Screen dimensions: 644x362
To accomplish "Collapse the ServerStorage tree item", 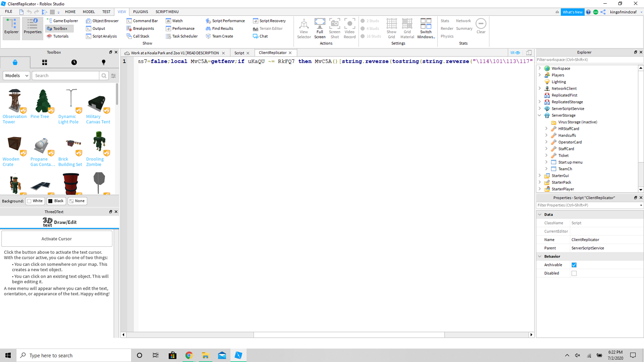I will coord(539,115).
